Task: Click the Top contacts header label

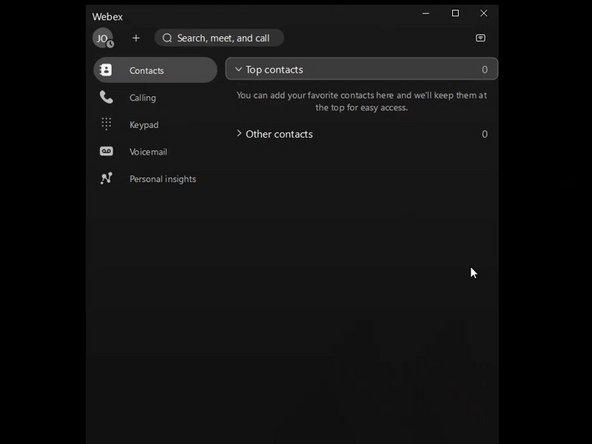Action: [274, 70]
